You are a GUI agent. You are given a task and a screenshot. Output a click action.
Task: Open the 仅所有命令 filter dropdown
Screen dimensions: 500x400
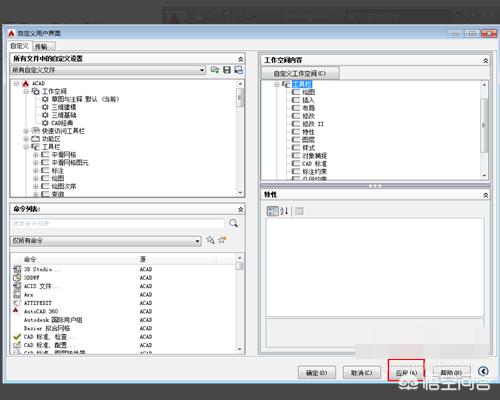pos(198,241)
